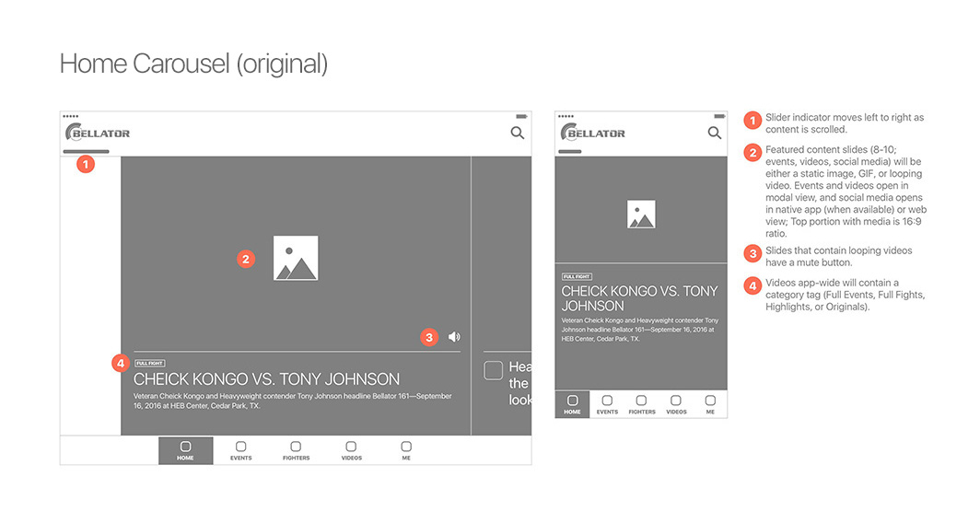Open Cheick Kongo vs. Tony Johnson tablet headline
Viewport: 980px width, 523px height.
(x=267, y=379)
